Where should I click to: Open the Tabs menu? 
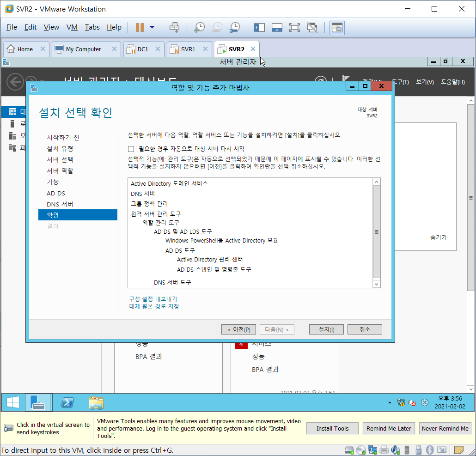pyautogui.click(x=92, y=27)
